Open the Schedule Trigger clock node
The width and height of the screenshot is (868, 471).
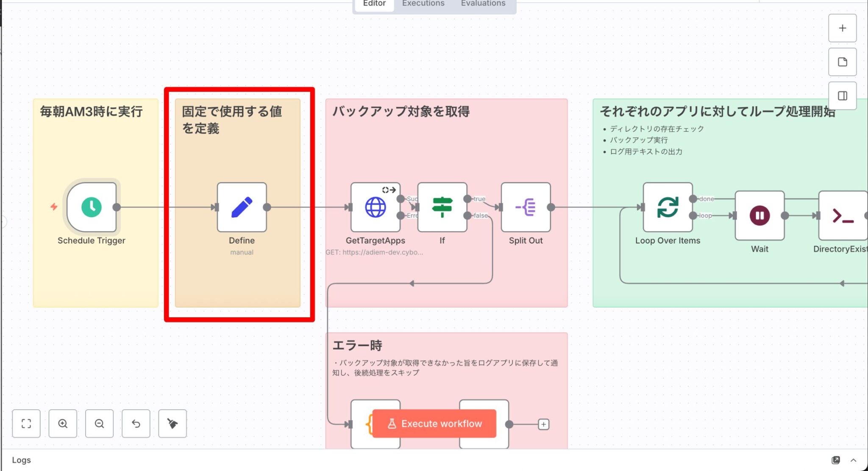point(92,207)
